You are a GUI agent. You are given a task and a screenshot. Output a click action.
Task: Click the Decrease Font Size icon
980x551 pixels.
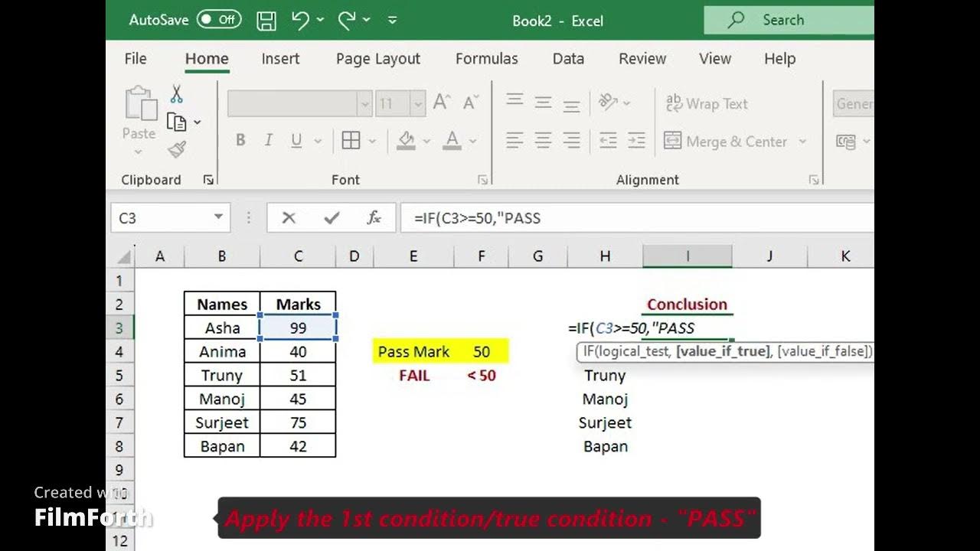(470, 102)
